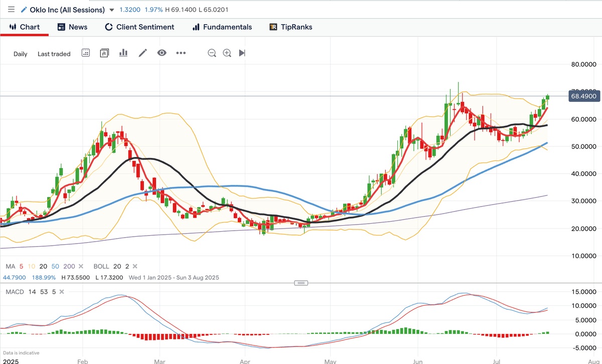602x364 pixels.
Task: Click the Mar label on time axis
Action: (160, 360)
